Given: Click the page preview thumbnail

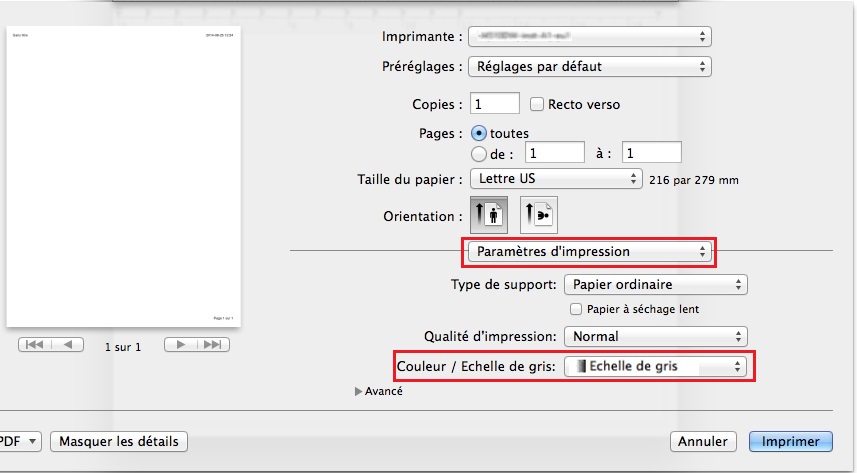Looking at the screenshot, I should click(x=124, y=177).
